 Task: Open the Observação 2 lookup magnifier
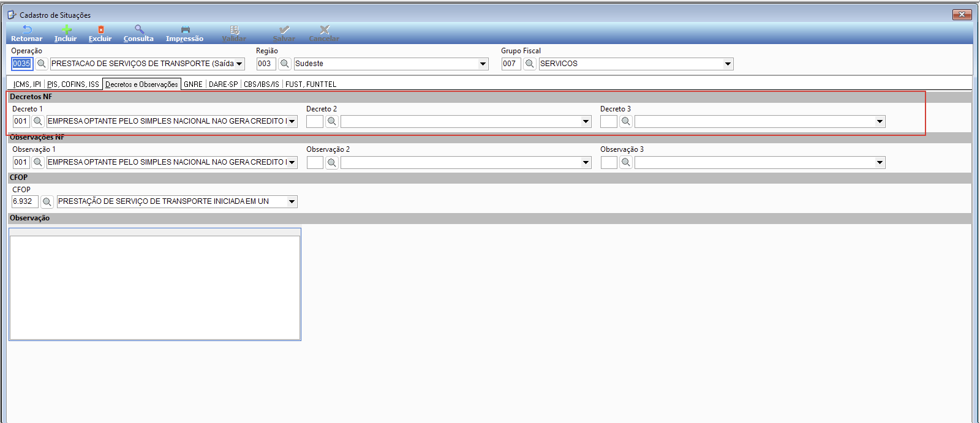(332, 162)
